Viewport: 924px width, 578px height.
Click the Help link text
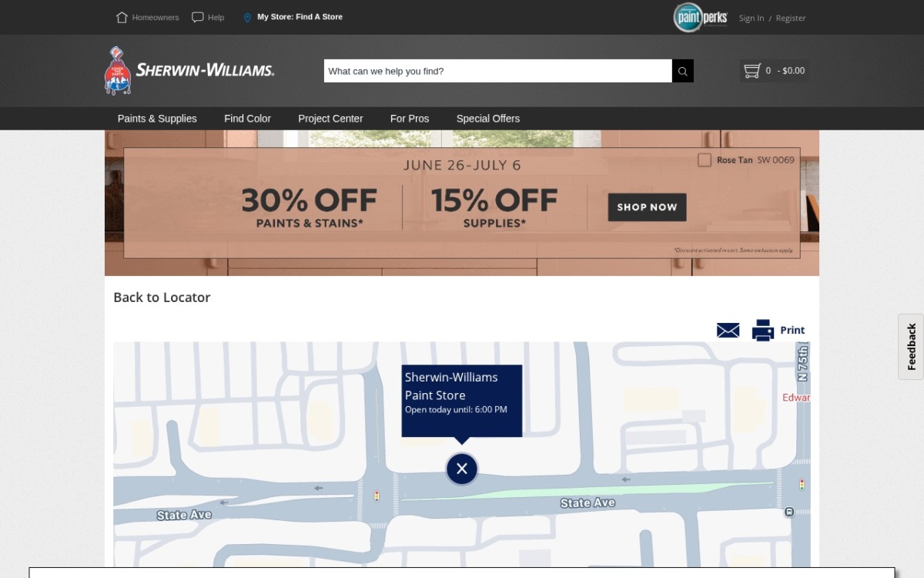(x=216, y=17)
